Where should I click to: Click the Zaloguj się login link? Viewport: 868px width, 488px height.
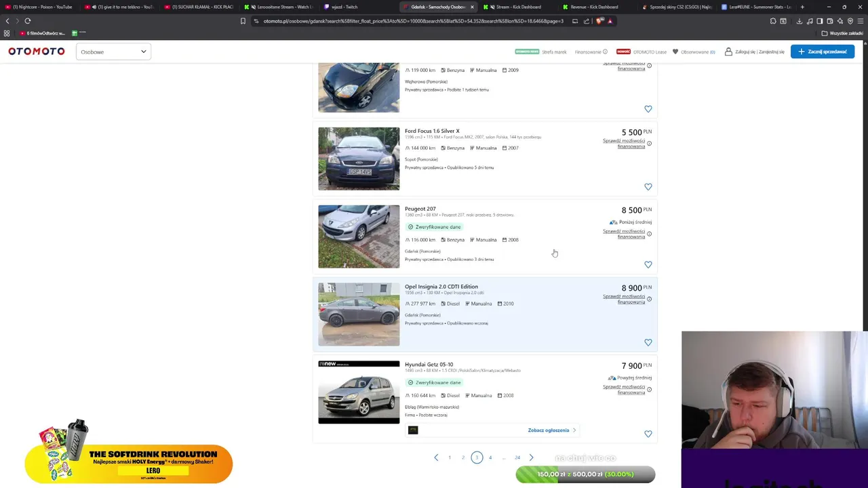pos(745,52)
